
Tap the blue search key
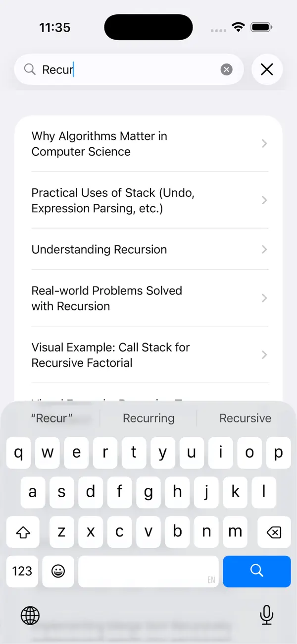256,571
